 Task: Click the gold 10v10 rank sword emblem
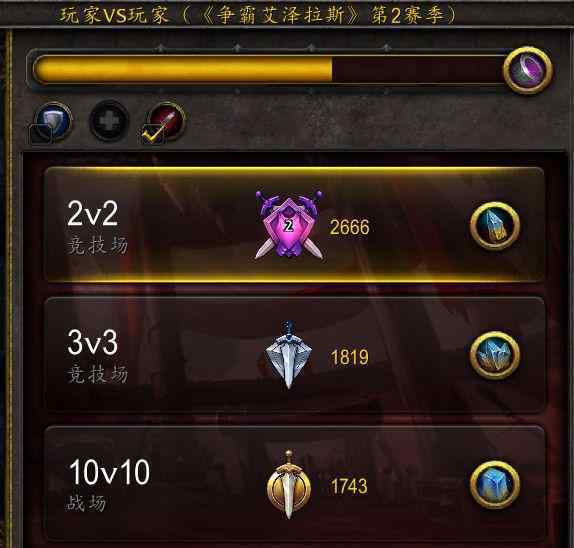[289, 484]
